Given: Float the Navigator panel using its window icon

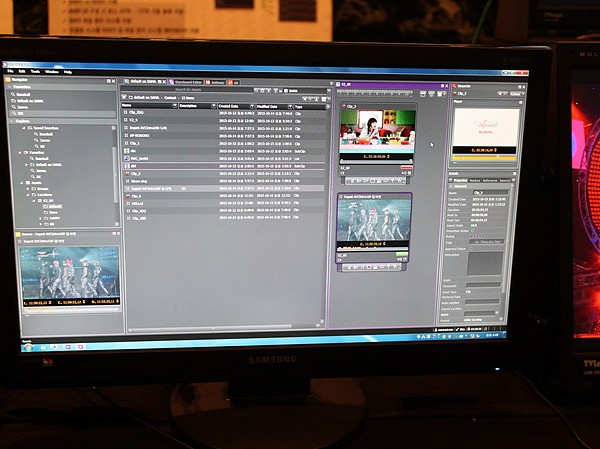Looking at the screenshot, I should pyautogui.click(x=108, y=81).
